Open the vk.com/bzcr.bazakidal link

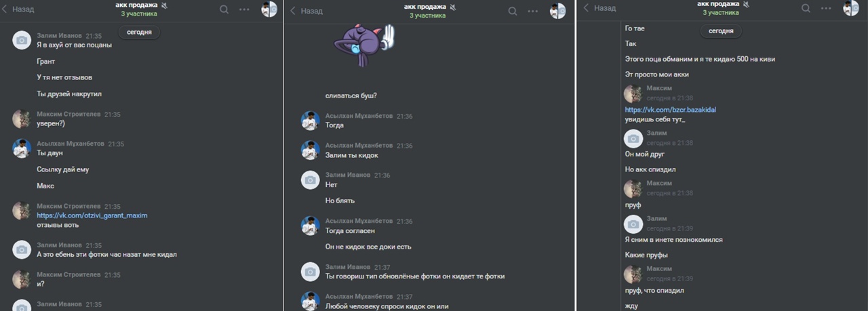click(x=671, y=110)
